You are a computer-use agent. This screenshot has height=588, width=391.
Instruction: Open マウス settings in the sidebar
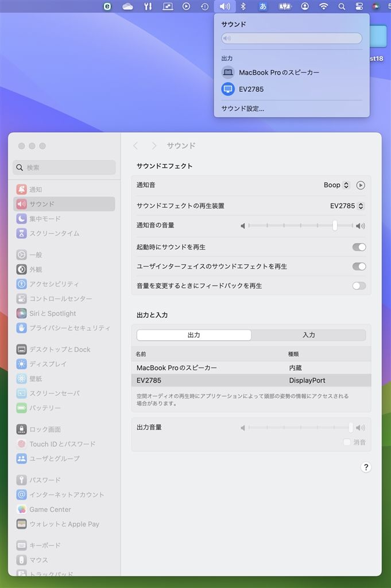[x=64, y=560]
